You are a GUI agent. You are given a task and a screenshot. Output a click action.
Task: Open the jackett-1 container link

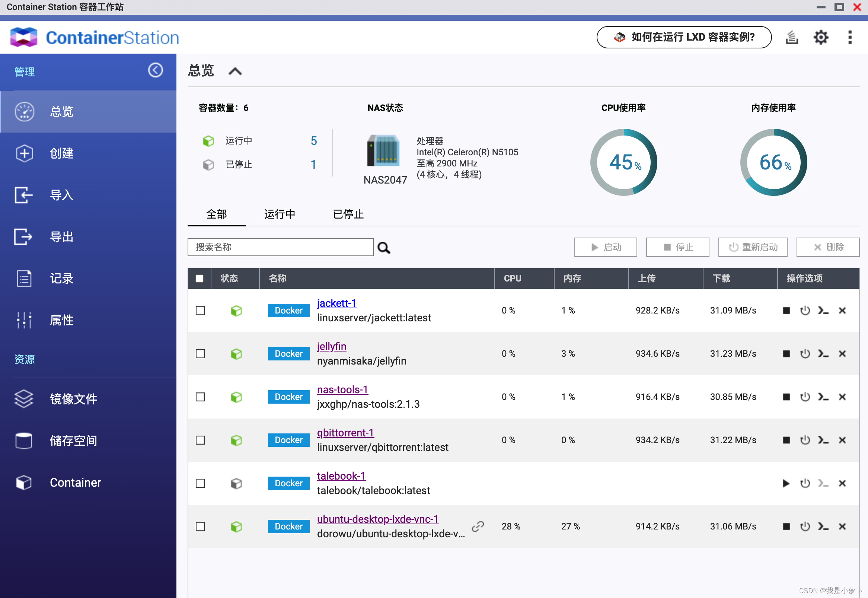[x=336, y=303]
